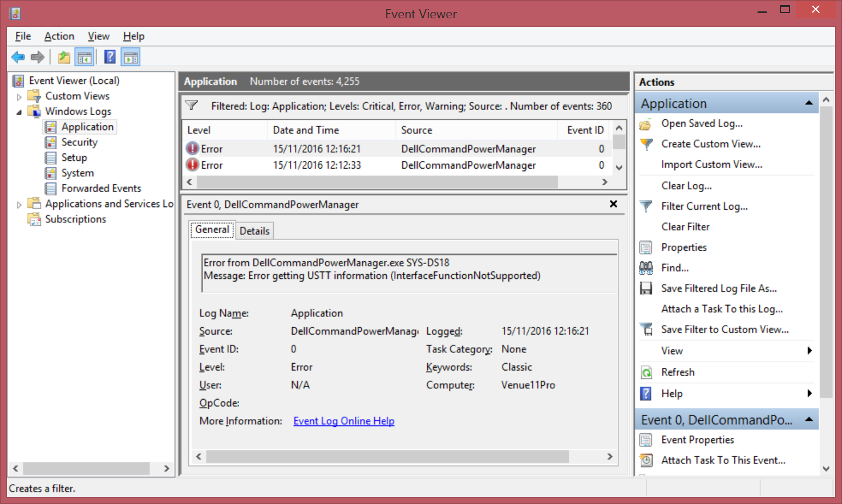Select the Application log in the tree
842x504 pixels.
[x=88, y=127]
